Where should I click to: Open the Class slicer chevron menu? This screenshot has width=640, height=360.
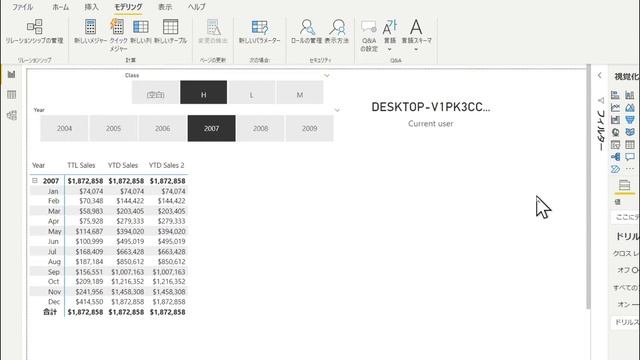click(x=327, y=76)
